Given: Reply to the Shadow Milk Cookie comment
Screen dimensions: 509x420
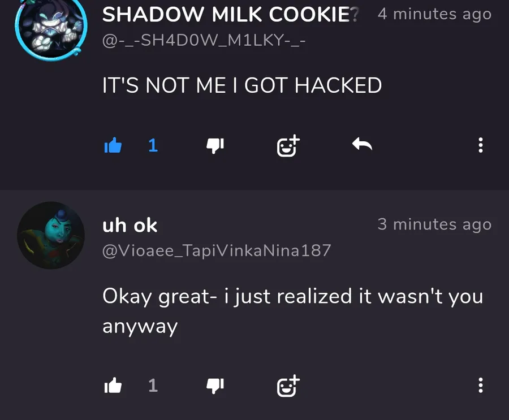Looking at the screenshot, I should [362, 144].
